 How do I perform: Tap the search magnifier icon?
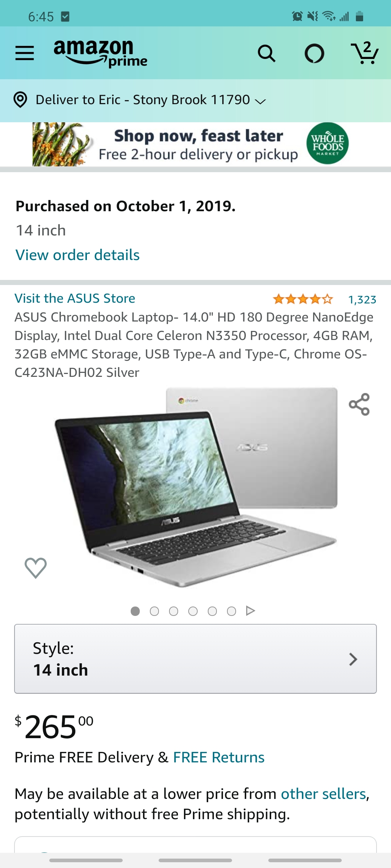[266, 54]
